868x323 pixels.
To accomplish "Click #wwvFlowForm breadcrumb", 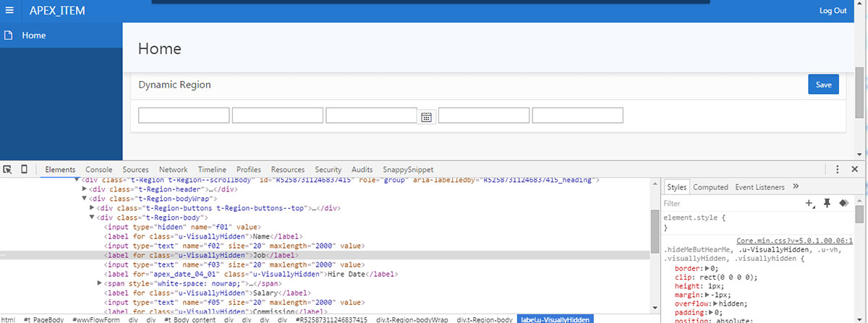I will (x=95, y=319).
